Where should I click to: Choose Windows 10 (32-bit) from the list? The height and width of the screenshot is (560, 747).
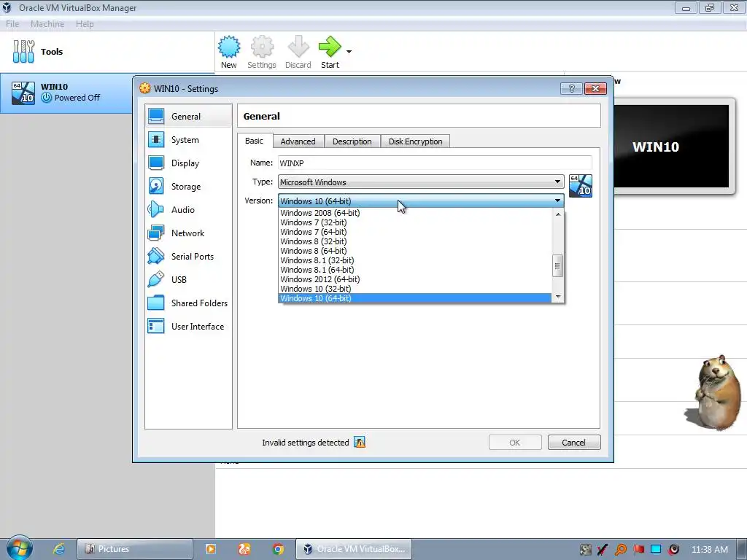pyautogui.click(x=414, y=289)
